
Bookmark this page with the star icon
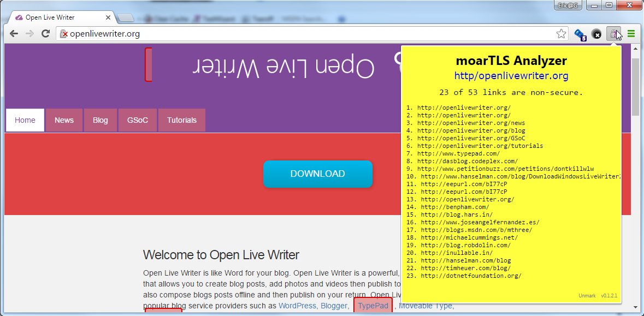tap(561, 34)
